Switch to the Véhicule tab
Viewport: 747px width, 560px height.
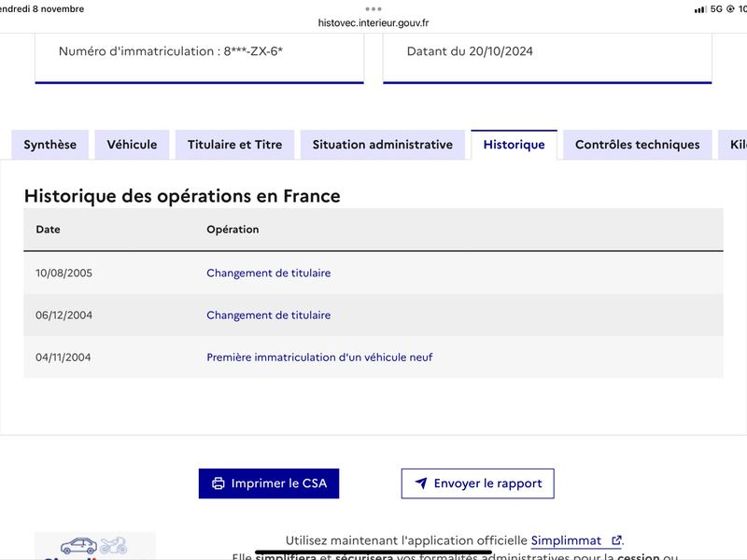132,145
